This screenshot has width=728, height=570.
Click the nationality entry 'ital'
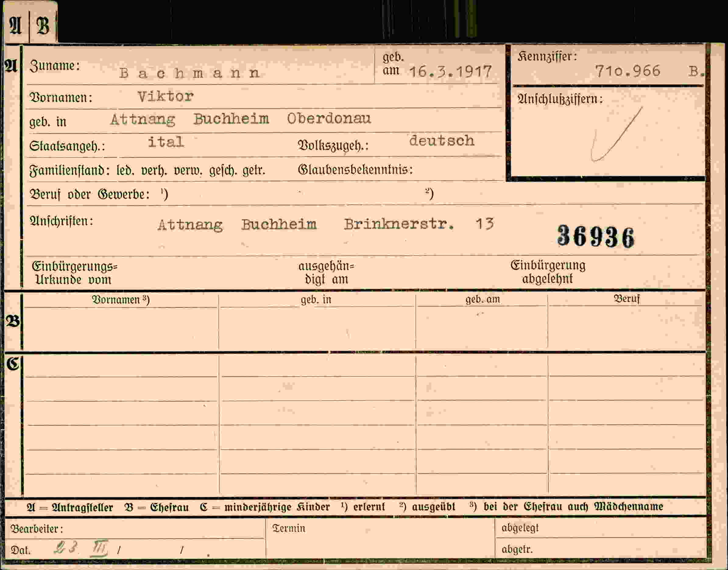[166, 142]
